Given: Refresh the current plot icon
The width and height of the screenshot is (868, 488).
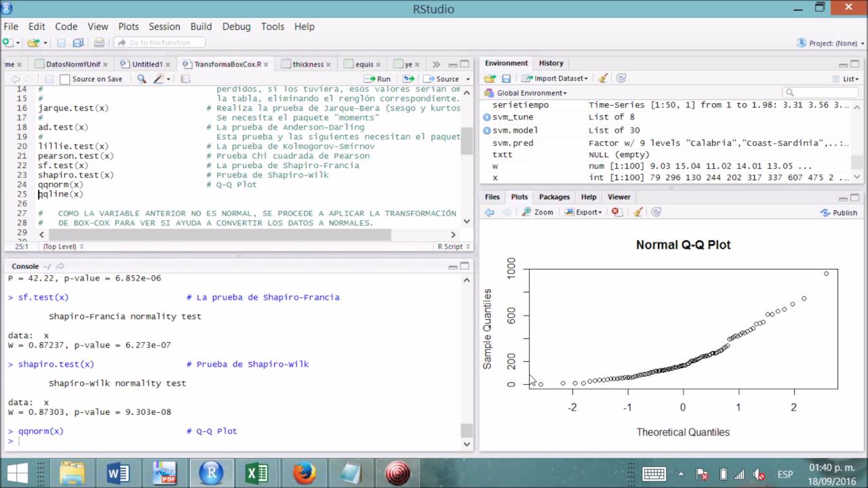Looking at the screenshot, I should [x=656, y=212].
